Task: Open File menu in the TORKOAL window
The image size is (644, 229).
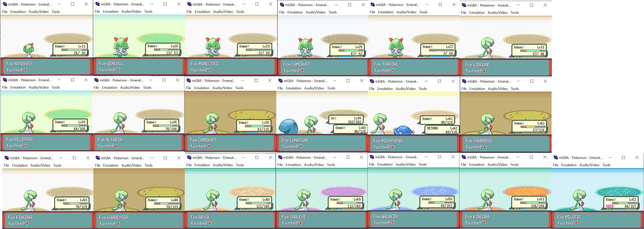Action: (x=373, y=12)
